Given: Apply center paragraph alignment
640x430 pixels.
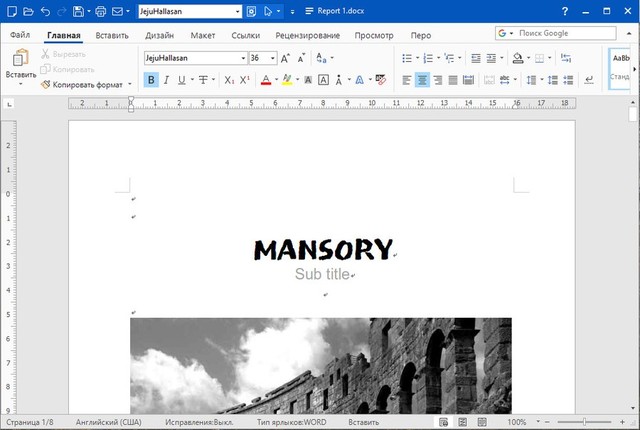Looking at the screenshot, I should coord(423,79).
